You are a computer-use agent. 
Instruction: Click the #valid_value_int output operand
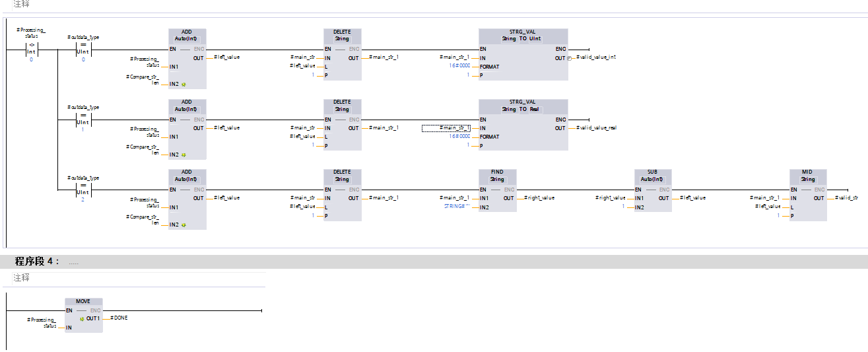(x=596, y=58)
